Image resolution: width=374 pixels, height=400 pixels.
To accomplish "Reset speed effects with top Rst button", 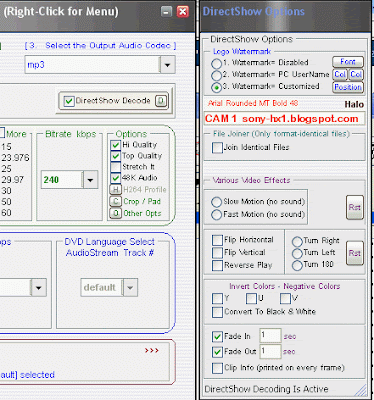I will (x=355, y=207).
